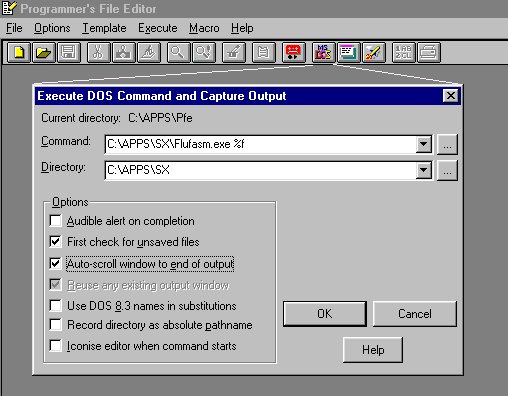
Task: Expand the Command history dropdown arrow
Action: 424,144
